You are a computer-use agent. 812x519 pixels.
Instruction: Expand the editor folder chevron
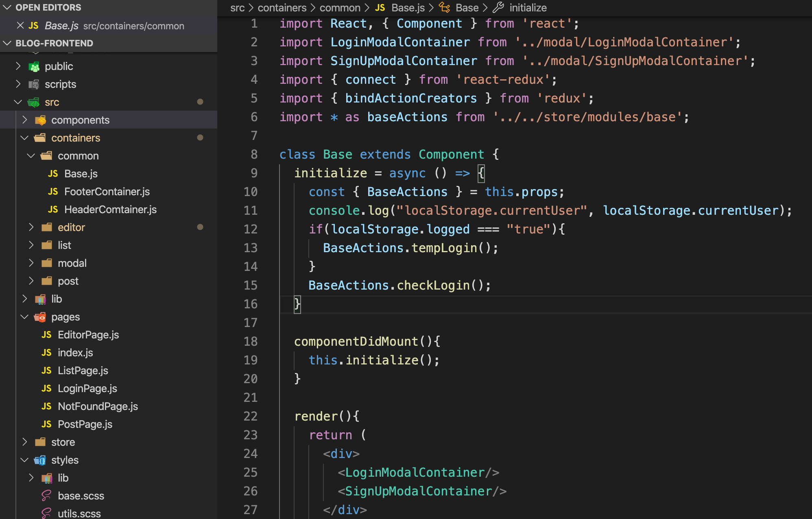31,227
